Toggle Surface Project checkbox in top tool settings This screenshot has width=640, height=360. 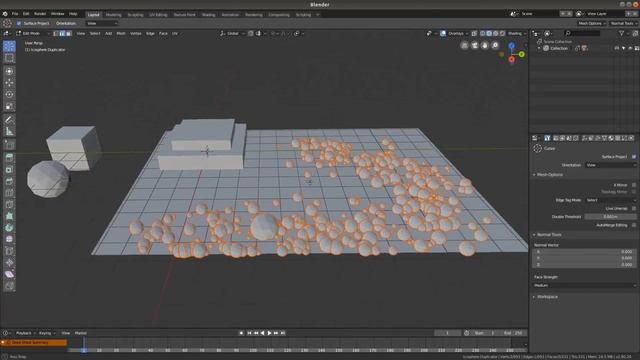19,23
